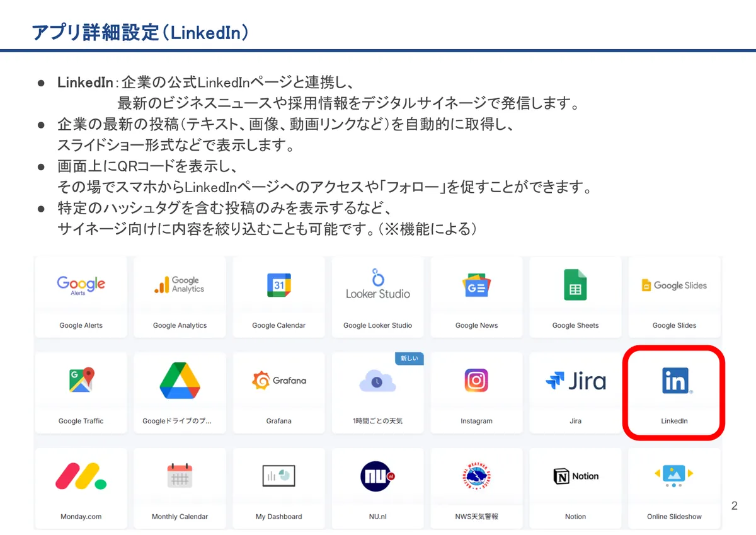Select the Google Drive triangle icon
This screenshot has width=756, height=535.
pyautogui.click(x=180, y=380)
